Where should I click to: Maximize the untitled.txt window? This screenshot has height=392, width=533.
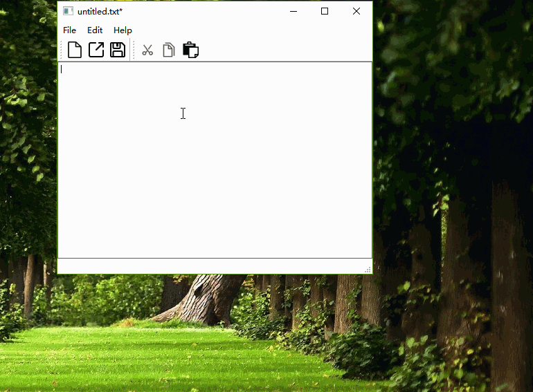(x=325, y=11)
